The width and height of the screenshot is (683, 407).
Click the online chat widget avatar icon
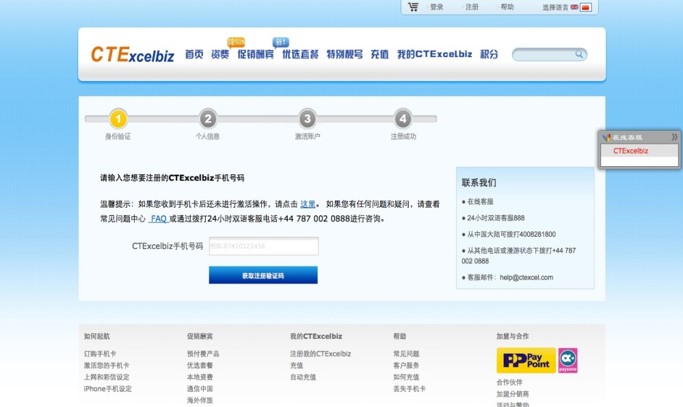(606, 137)
